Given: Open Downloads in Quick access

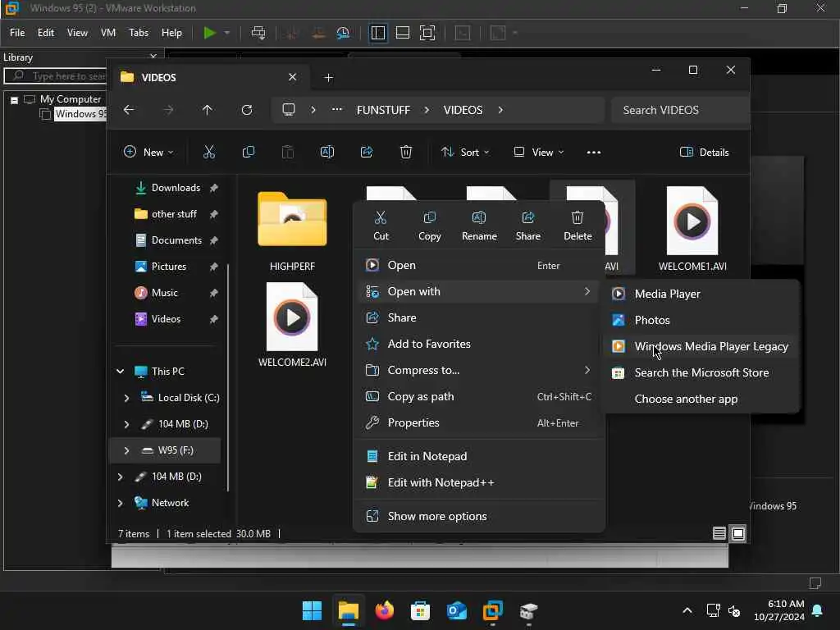Looking at the screenshot, I should (176, 188).
